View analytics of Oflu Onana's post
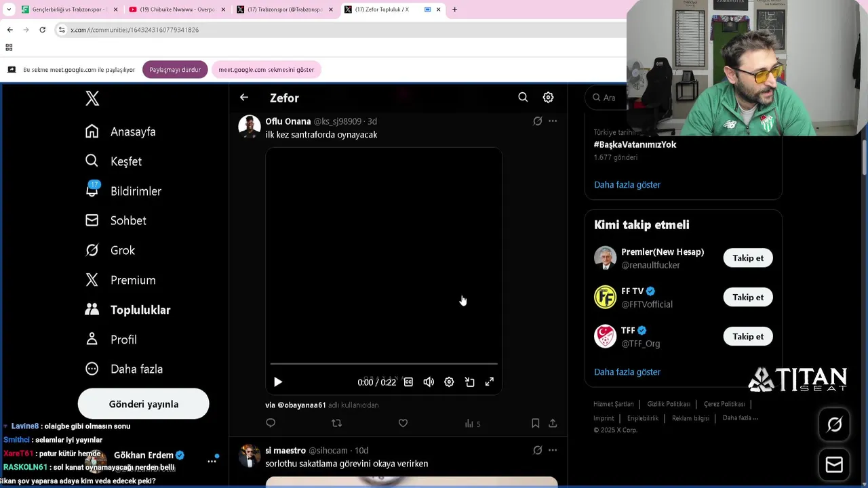This screenshot has height=488, width=868. point(473,424)
